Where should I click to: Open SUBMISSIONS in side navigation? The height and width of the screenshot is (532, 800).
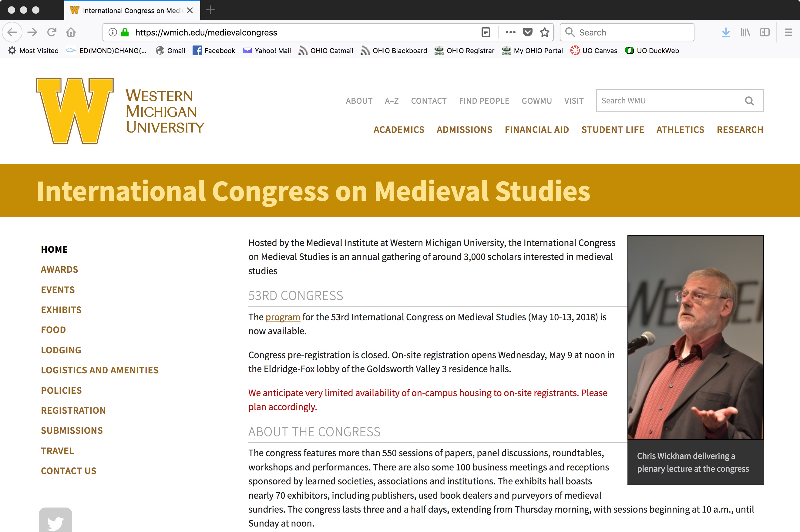pyautogui.click(x=72, y=431)
